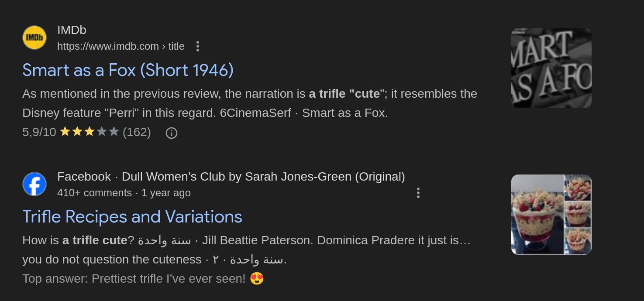The width and height of the screenshot is (644, 301).
Task: Open "Trifle Recipes and Variations" link
Action: point(132,217)
